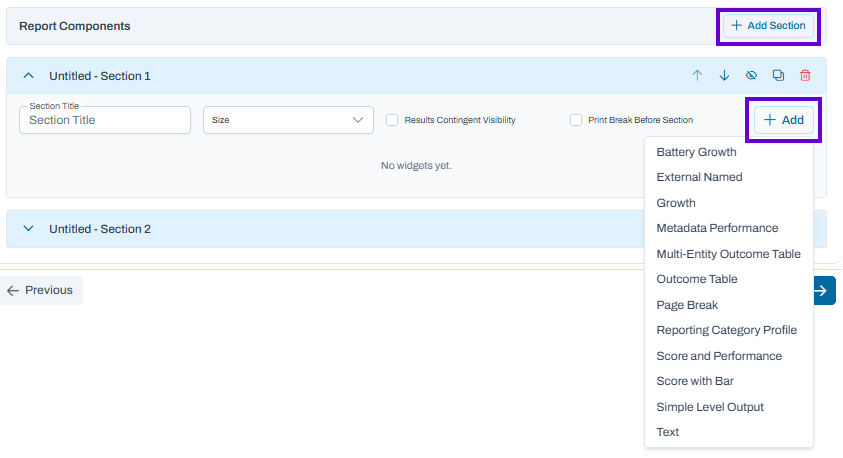Go back with the Previous button

point(41,290)
